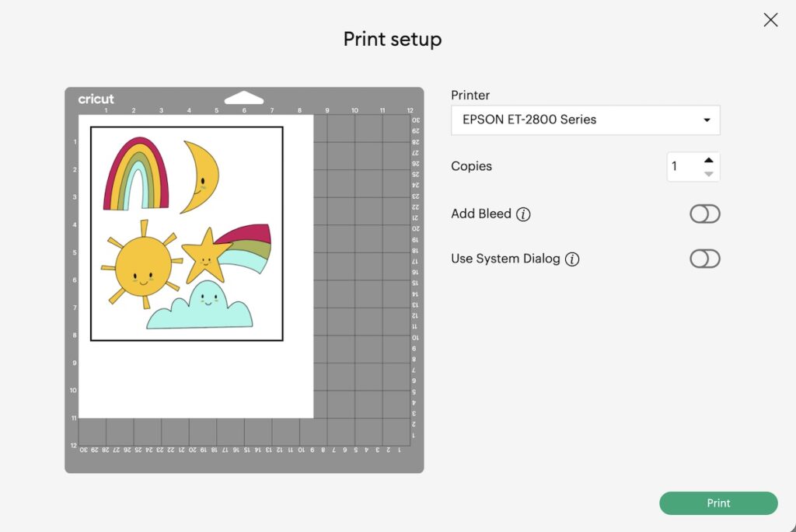Click the Use System Dialog info icon

point(572,259)
